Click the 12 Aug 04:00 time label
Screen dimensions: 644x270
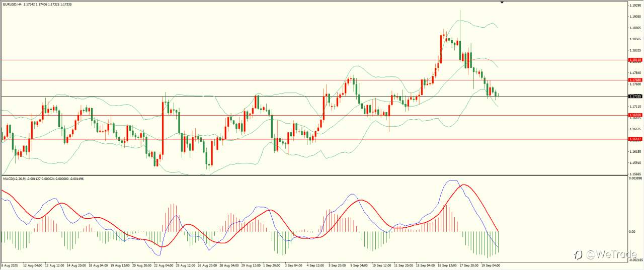point(32,265)
